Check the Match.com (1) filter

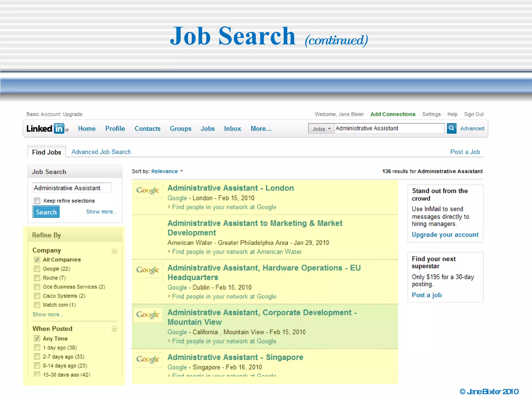(x=37, y=305)
